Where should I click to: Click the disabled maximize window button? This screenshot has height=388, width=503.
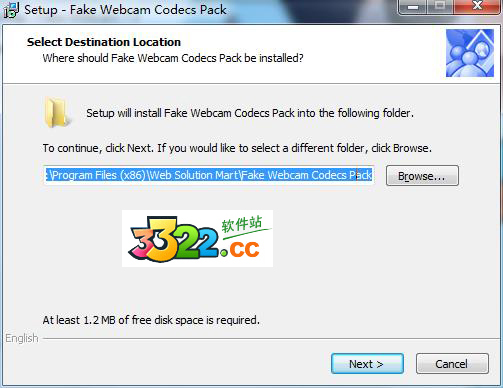(x=440, y=7)
